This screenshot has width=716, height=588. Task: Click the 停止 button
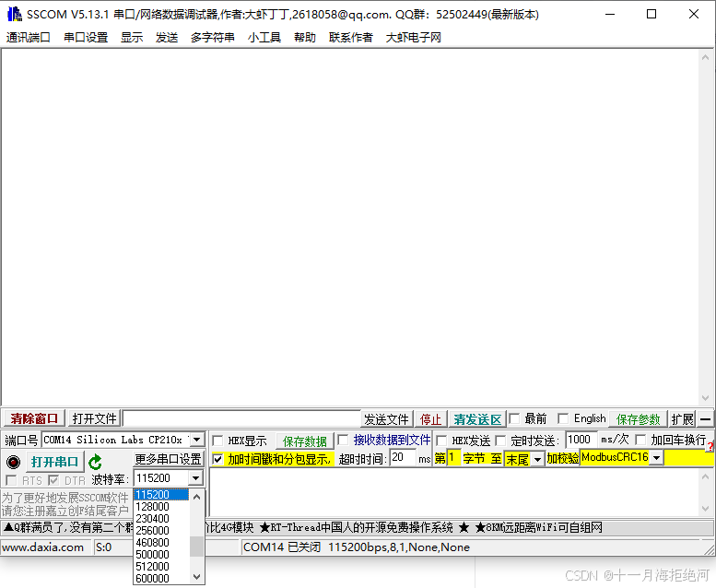point(430,419)
